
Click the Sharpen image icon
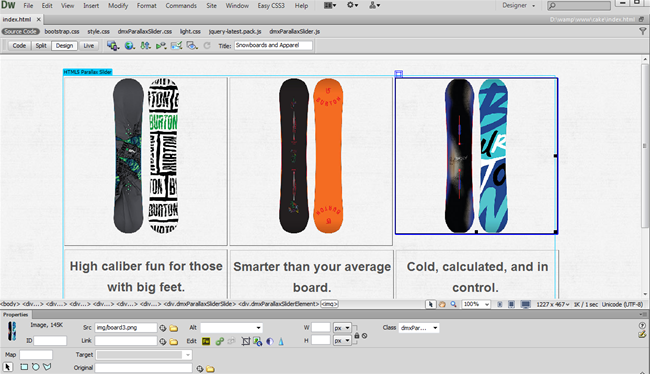(x=281, y=341)
